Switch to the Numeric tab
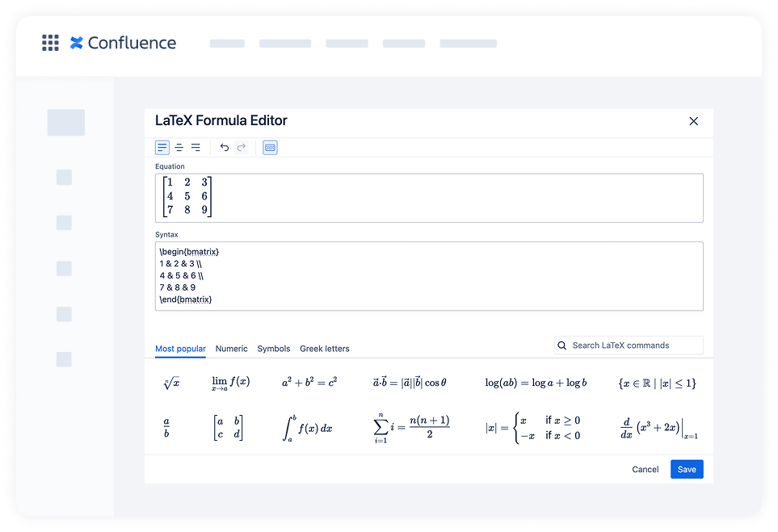This screenshot has width=778, height=532. [x=231, y=349]
